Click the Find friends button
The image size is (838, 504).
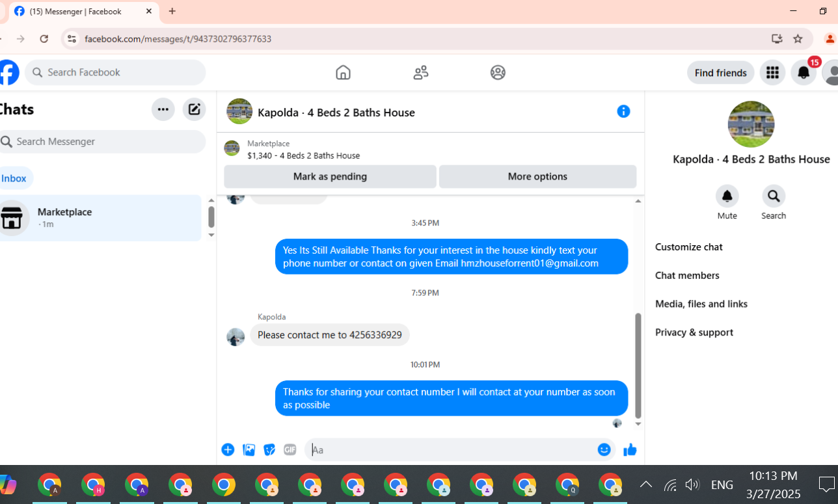pos(720,73)
